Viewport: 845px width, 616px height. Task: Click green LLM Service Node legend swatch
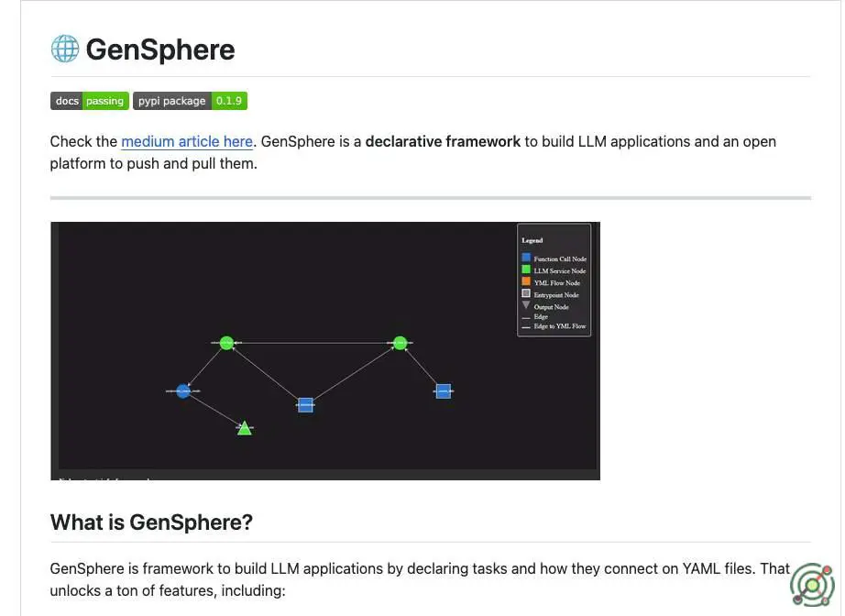point(526,269)
